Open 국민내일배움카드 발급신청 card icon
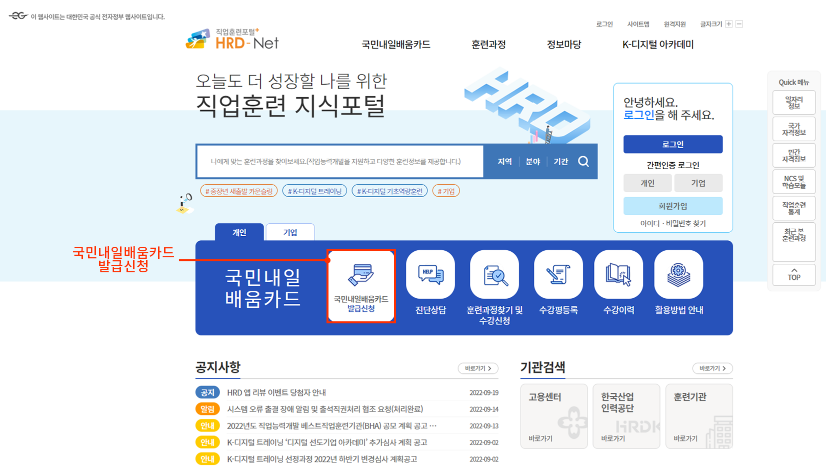 tap(361, 286)
